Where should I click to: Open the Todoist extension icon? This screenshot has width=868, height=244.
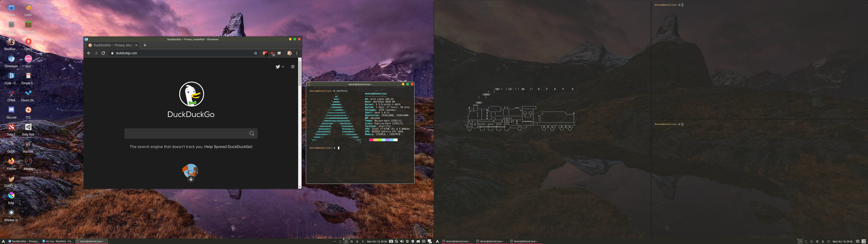pyautogui.click(x=264, y=53)
